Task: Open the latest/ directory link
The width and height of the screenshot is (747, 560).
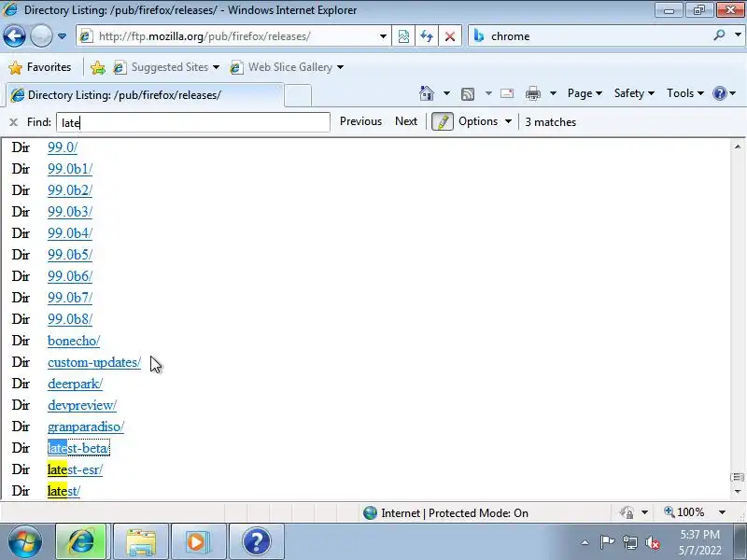Action: click(63, 491)
